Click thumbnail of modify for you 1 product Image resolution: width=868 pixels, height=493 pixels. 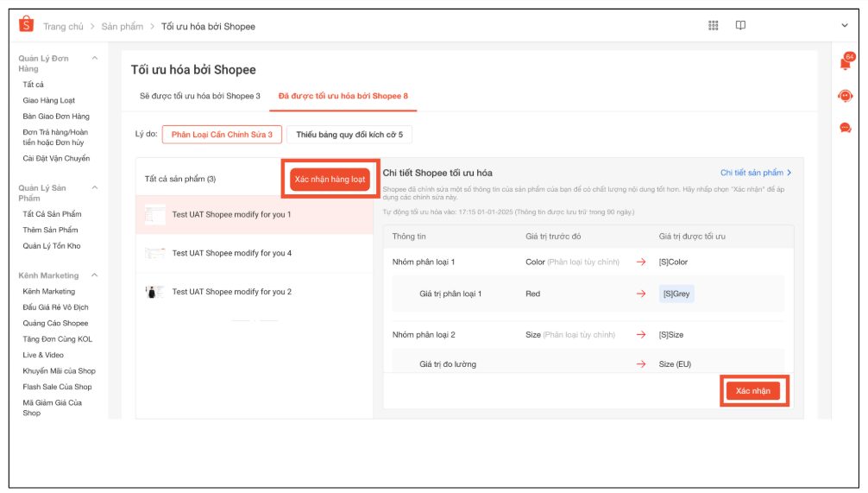[x=155, y=214]
